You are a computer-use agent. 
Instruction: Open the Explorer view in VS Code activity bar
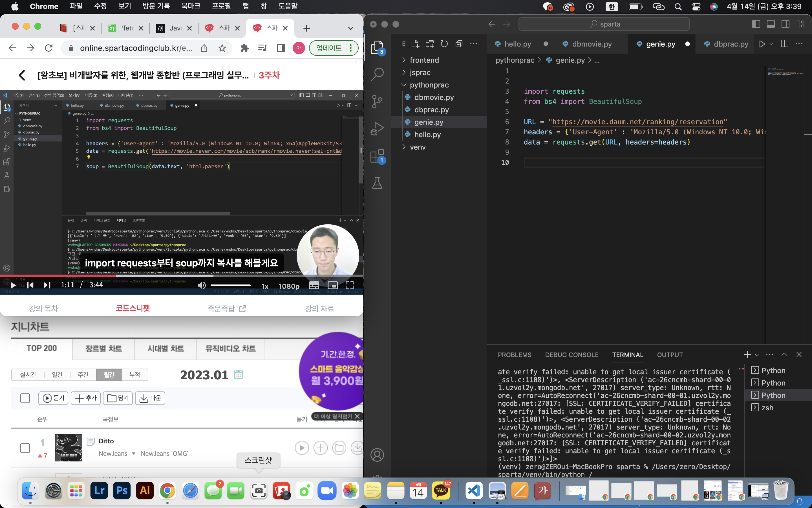(x=377, y=47)
